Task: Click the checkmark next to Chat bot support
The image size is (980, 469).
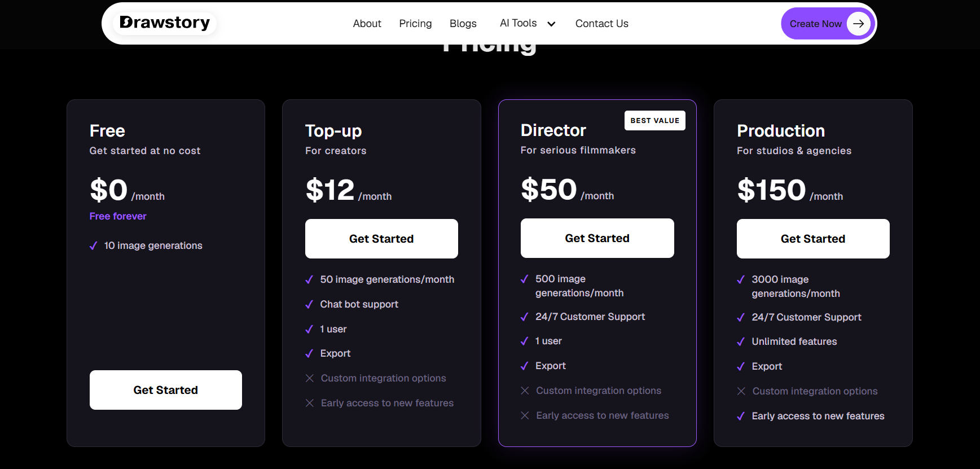Action: 309,305
